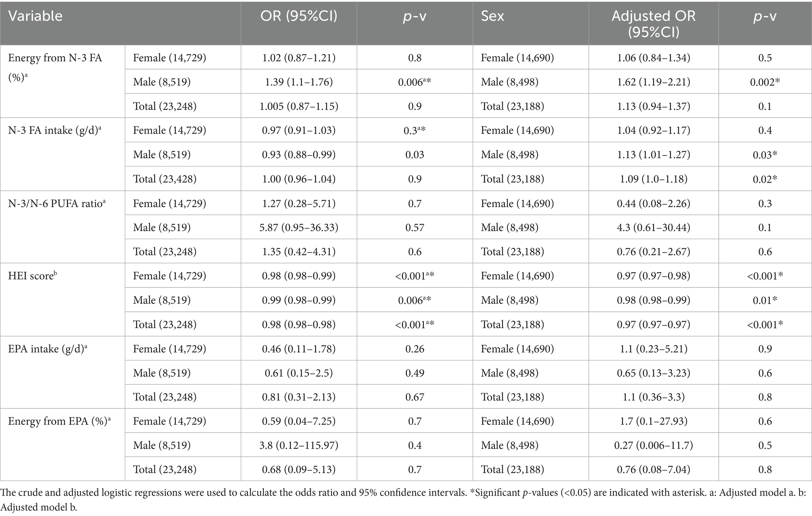Click the Sex column header

tap(492, 16)
